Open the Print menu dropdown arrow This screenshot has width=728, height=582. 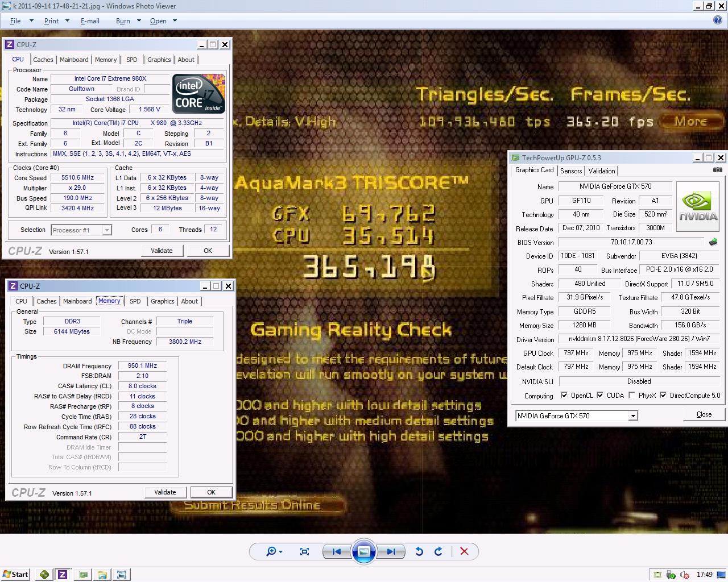coord(67,20)
